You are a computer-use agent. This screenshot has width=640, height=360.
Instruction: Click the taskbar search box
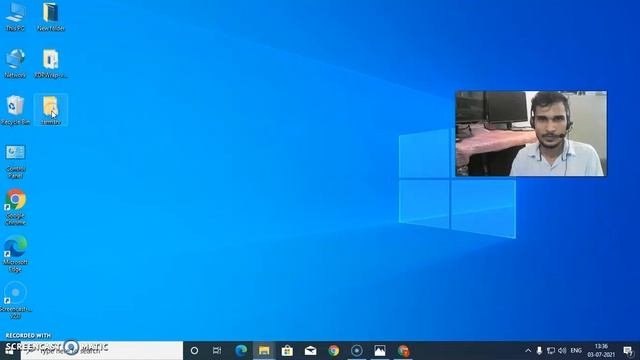[102, 350]
